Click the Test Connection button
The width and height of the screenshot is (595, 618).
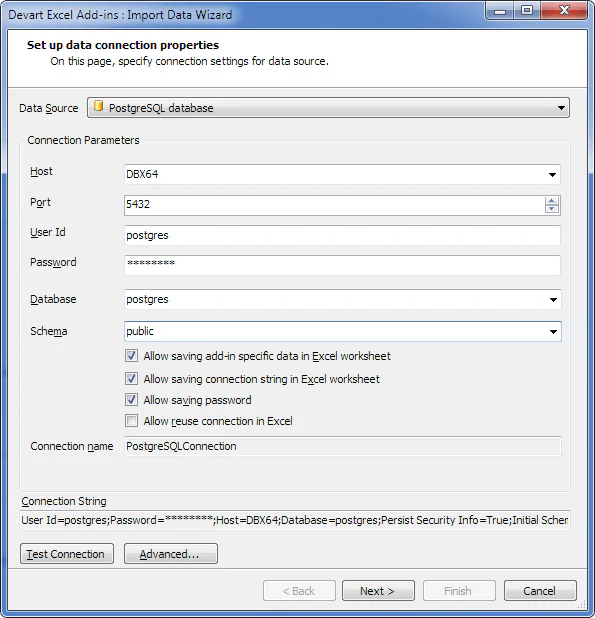[67, 554]
